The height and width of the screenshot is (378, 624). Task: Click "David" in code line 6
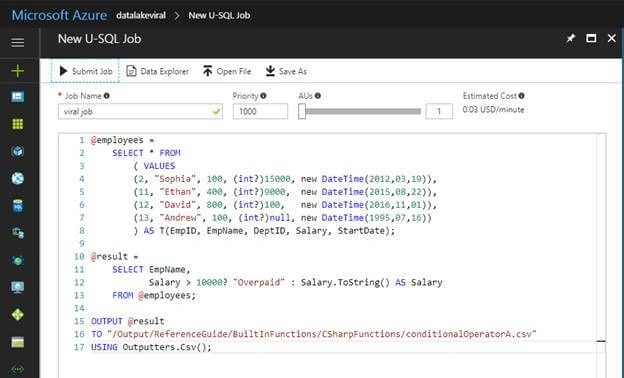point(178,205)
